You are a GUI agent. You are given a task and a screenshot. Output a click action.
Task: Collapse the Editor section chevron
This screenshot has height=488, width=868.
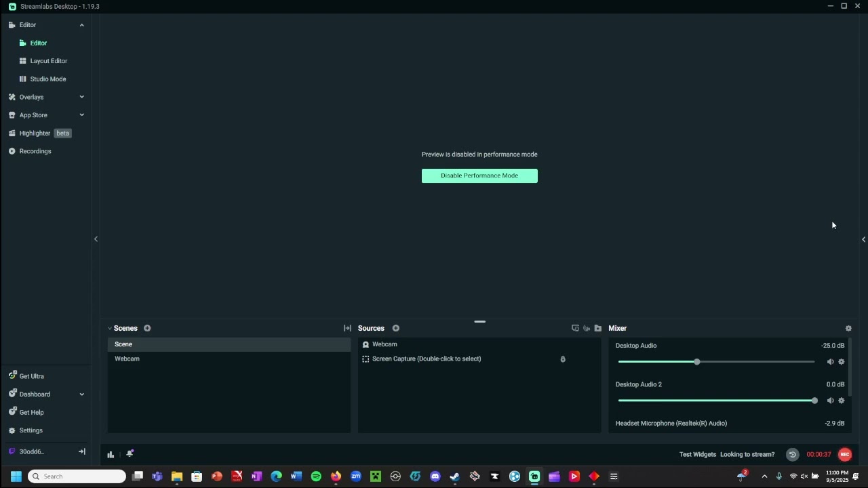click(x=82, y=25)
